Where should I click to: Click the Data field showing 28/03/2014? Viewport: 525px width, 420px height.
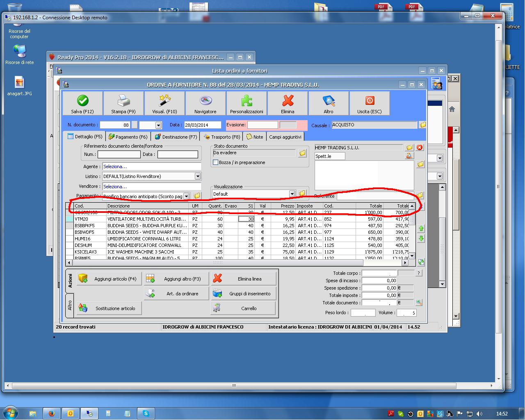pyautogui.click(x=202, y=125)
